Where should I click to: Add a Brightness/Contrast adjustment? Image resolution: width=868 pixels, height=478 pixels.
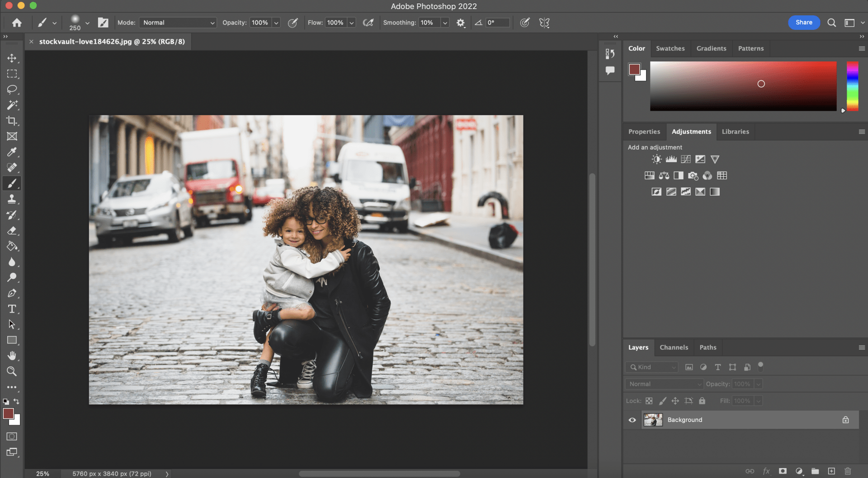pyautogui.click(x=656, y=159)
